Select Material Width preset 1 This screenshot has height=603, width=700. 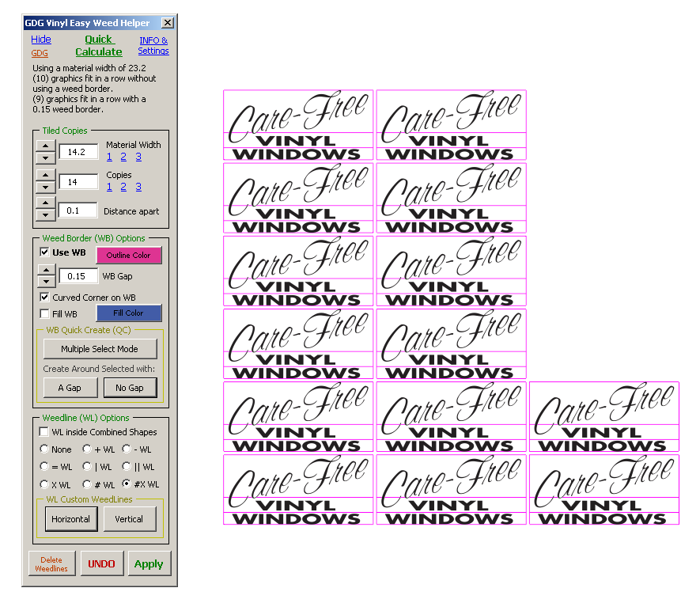109,157
